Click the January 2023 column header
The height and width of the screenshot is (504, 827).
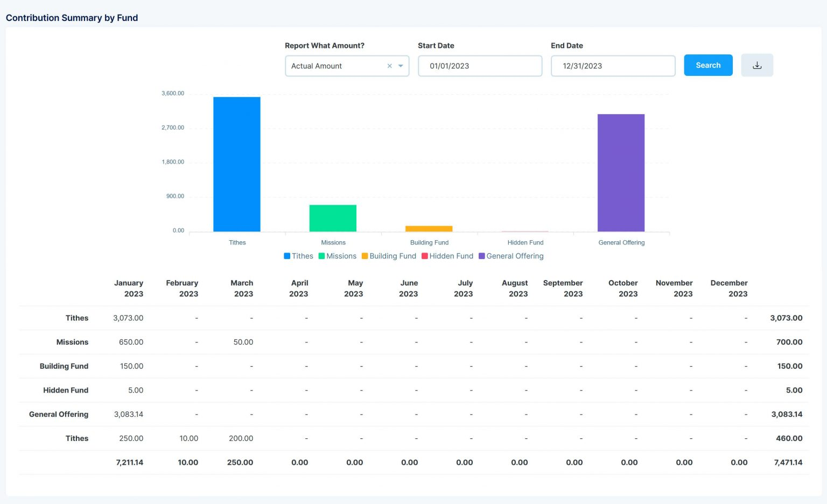[129, 289]
